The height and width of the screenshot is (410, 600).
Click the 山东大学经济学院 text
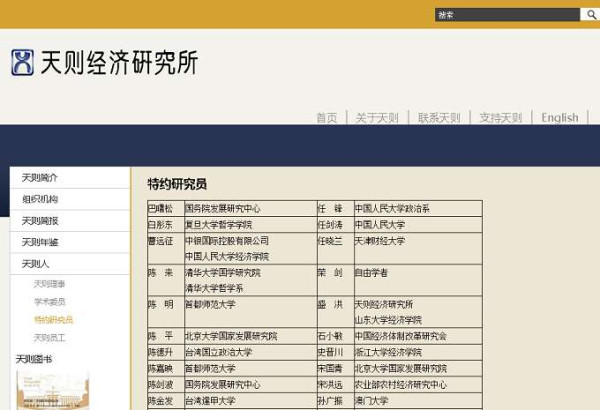click(388, 320)
